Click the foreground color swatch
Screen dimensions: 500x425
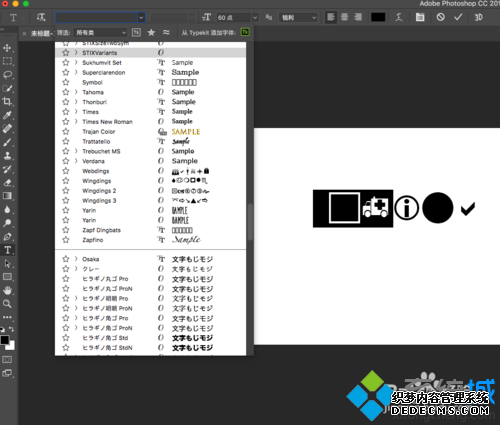(x=5, y=340)
